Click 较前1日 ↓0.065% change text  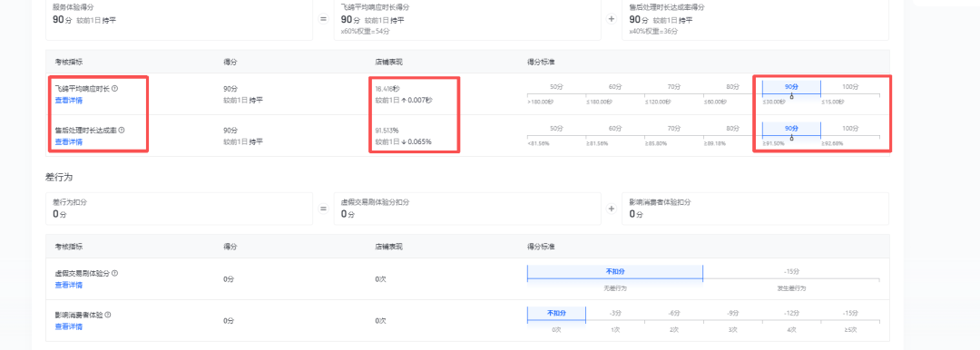(403, 141)
